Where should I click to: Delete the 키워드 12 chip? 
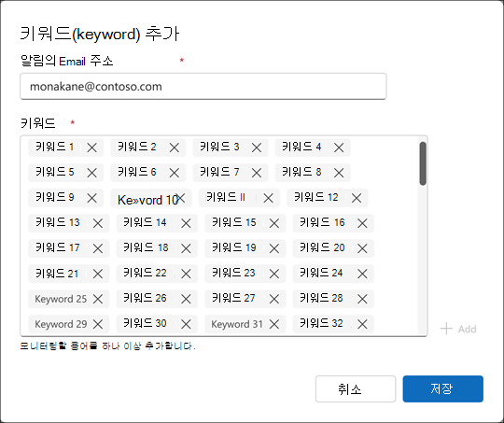tap(357, 198)
